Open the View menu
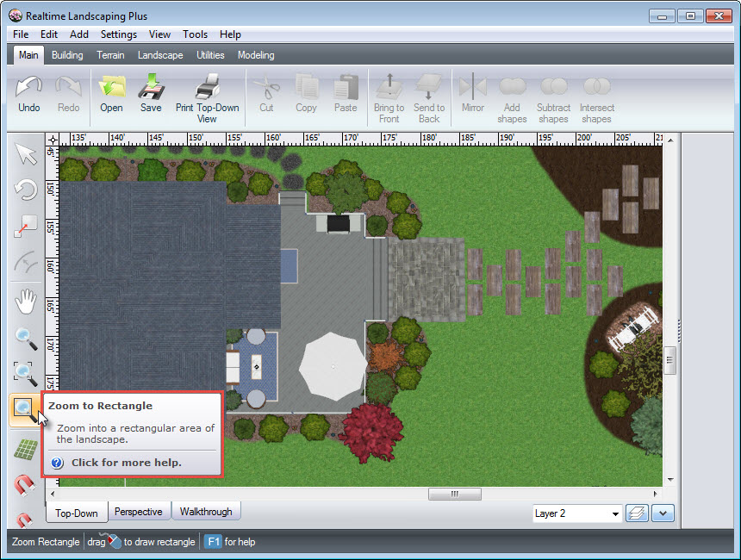The width and height of the screenshot is (741, 560). [159, 34]
